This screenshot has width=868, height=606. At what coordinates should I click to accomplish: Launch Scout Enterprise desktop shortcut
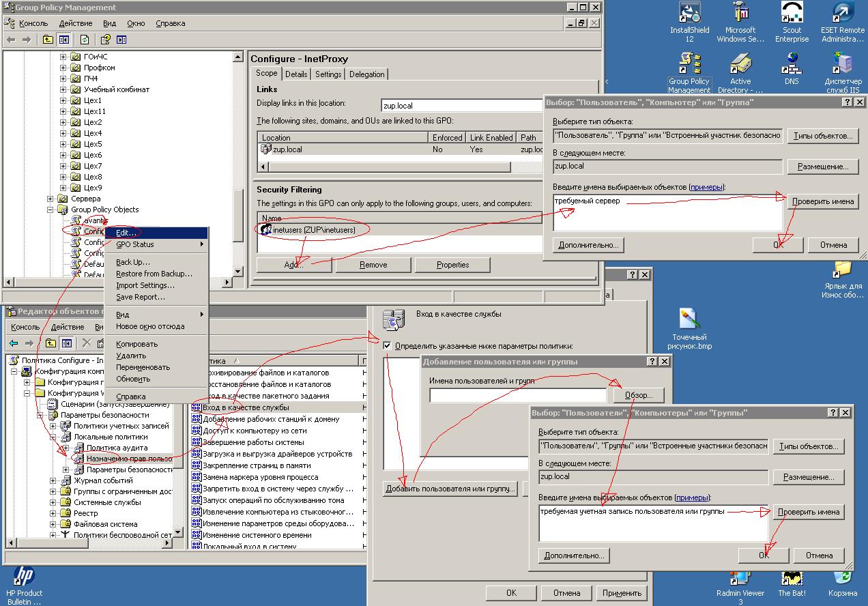coord(792,22)
